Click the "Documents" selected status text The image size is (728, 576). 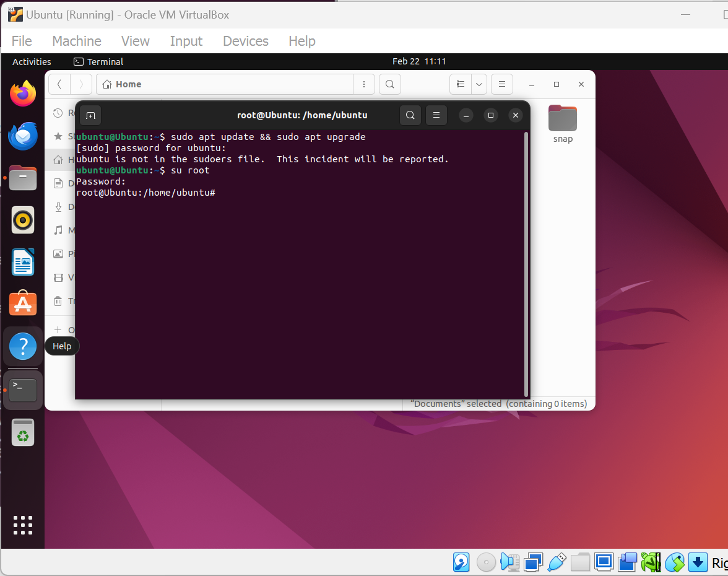click(499, 404)
